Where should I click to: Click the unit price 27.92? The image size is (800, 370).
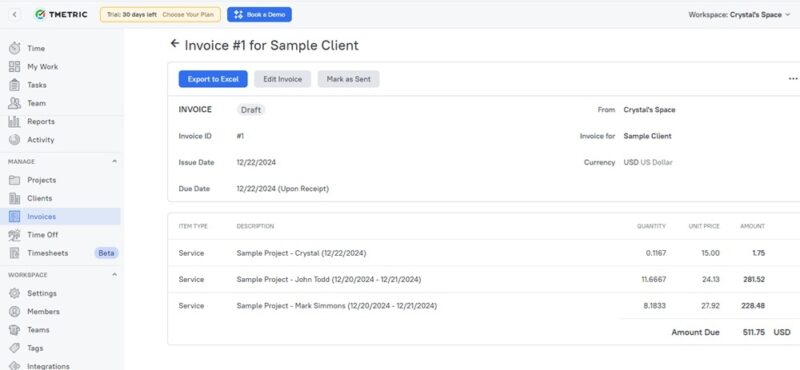tap(711, 306)
